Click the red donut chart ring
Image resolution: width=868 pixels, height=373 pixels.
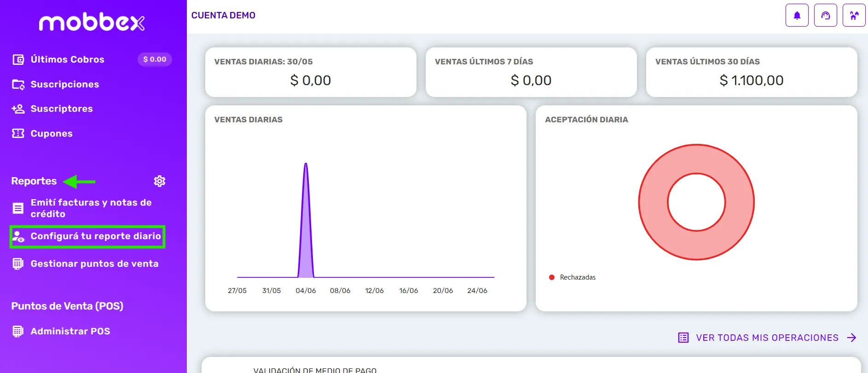coord(653,202)
